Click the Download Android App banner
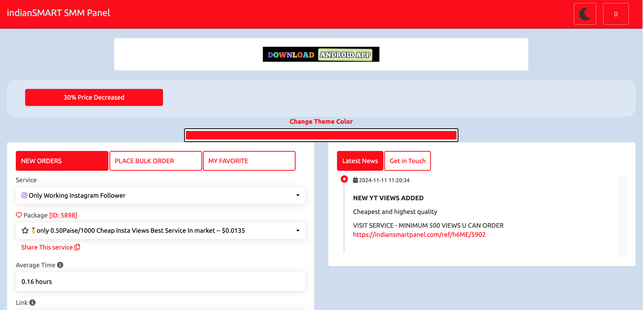Screen dimensions: 644x310 (x=321, y=54)
